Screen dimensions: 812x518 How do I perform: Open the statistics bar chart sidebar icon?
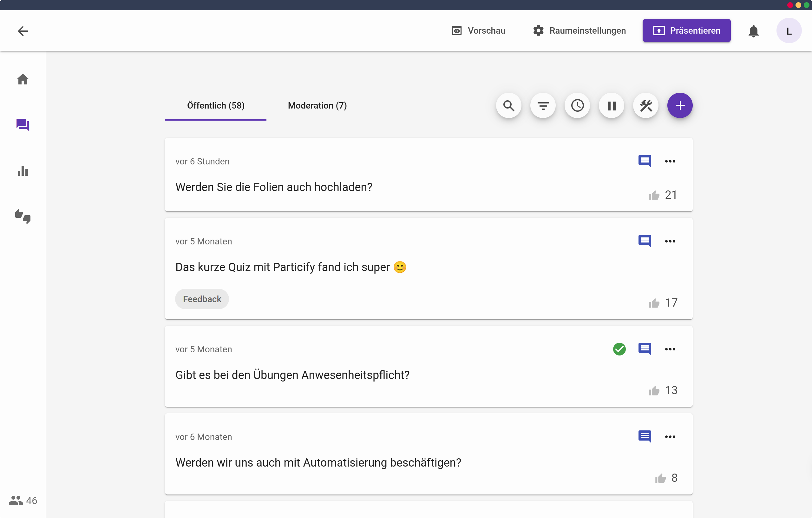(23, 171)
